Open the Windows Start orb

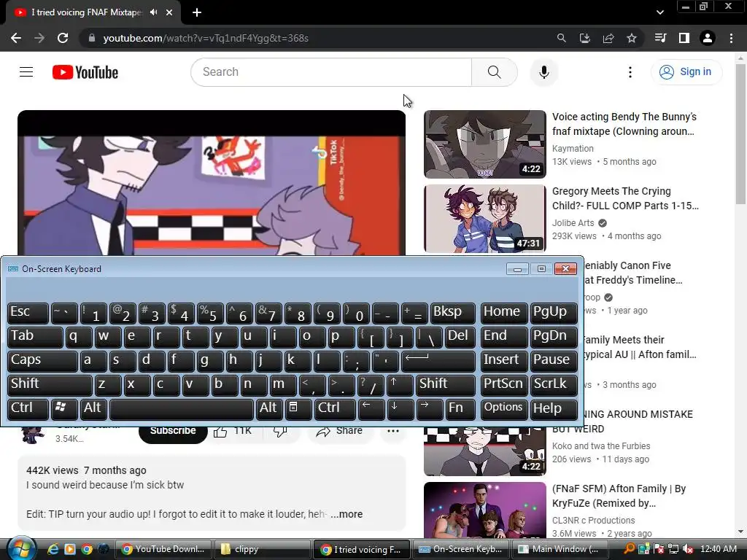click(21, 548)
